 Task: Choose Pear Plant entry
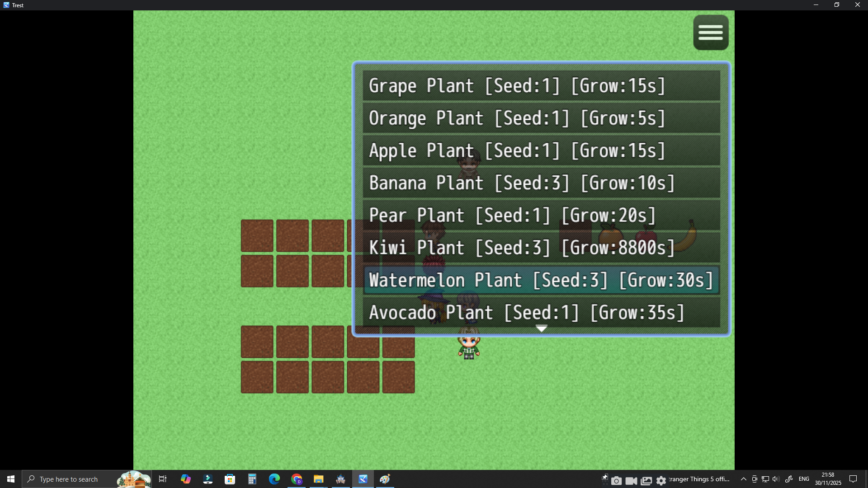541,216
